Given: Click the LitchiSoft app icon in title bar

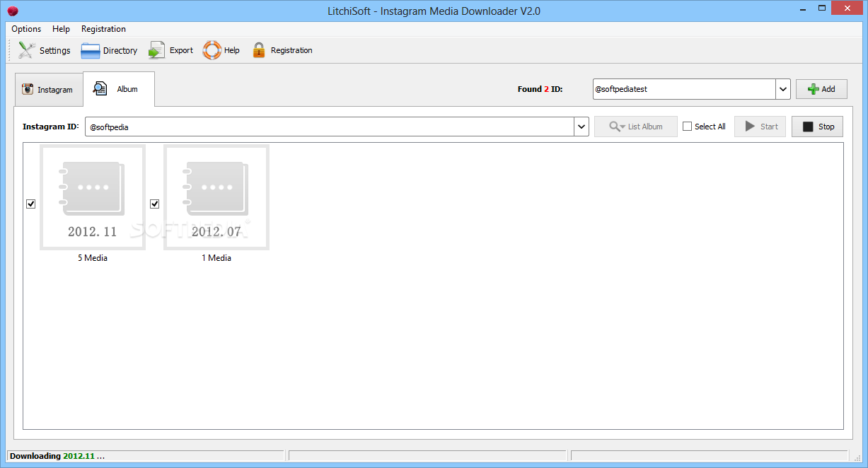Looking at the screenshot, I should (12, 11).
